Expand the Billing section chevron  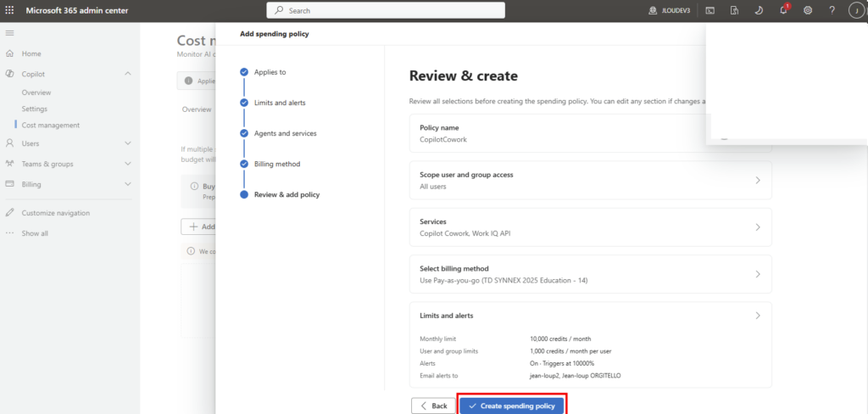click(x=128, y=184)
